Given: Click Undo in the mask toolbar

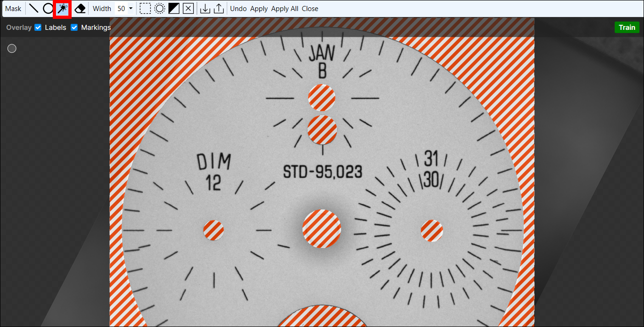Looking at the screenshot, I should click(x=238, y=9).
